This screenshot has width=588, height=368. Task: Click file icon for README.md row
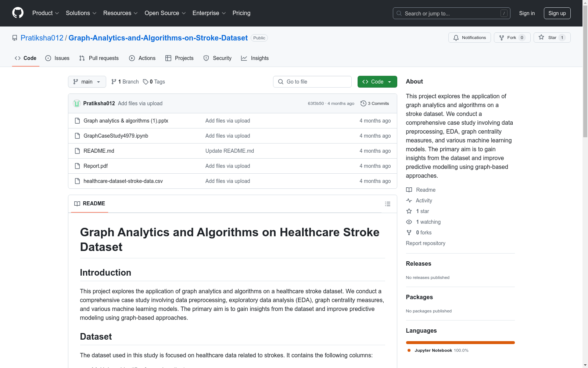coord(77,151)
